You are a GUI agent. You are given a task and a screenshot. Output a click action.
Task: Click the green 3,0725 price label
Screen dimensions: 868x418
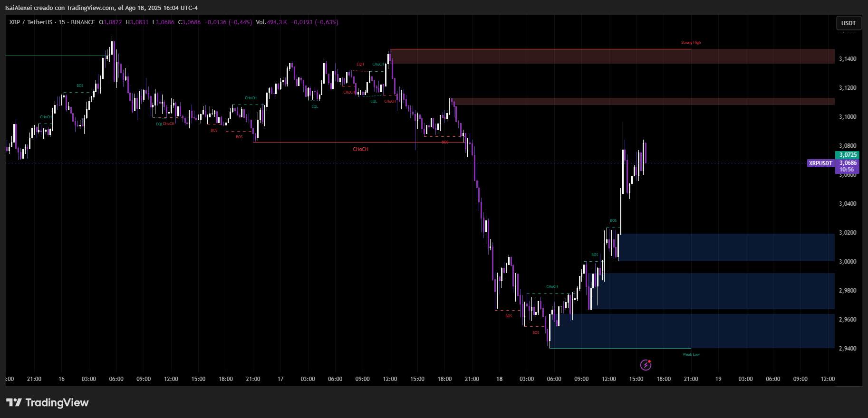point(848,155)
